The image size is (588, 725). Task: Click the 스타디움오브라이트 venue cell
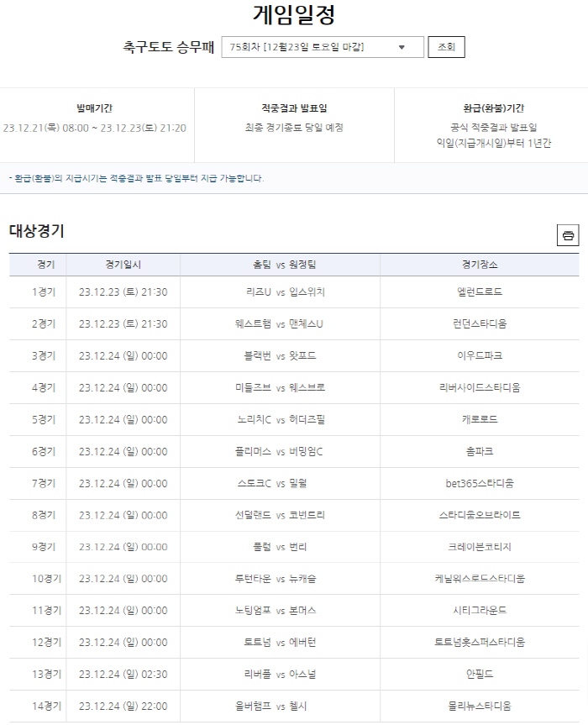click(480, 515)
